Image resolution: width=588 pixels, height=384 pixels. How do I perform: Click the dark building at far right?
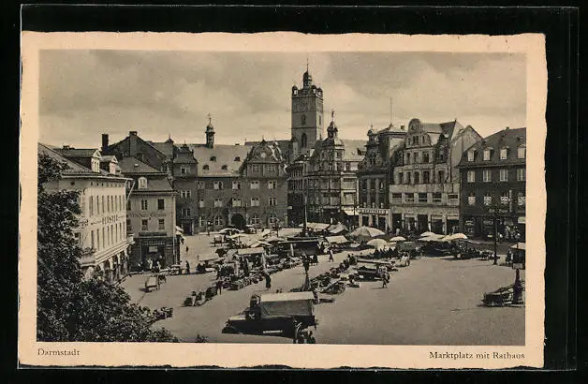click(x=493, y=183)
